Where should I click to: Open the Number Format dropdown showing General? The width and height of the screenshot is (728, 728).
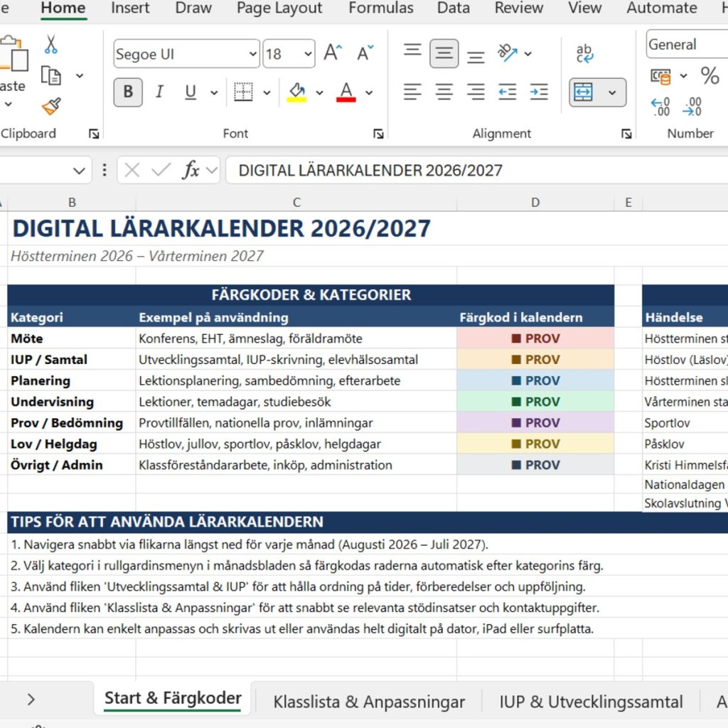pyautogui.click(x=687, y=45)
